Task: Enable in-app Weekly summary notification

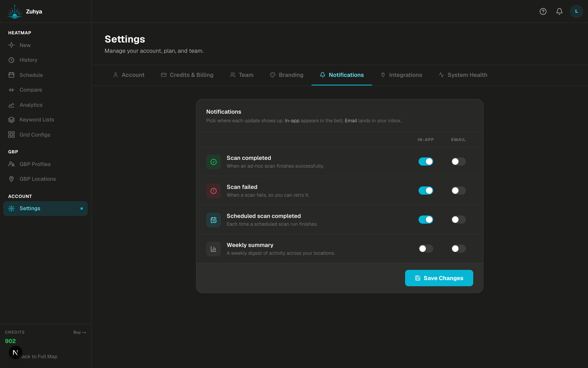Action: click(426, 249)
